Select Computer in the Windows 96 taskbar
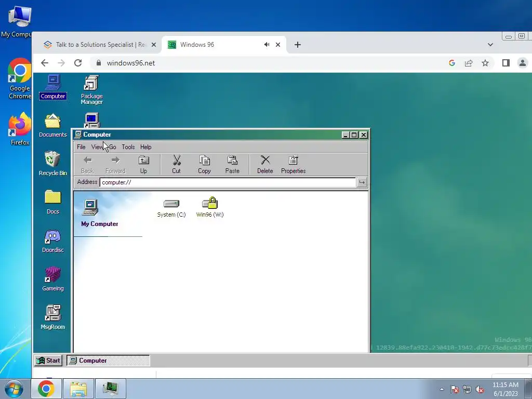 point(108,361)
